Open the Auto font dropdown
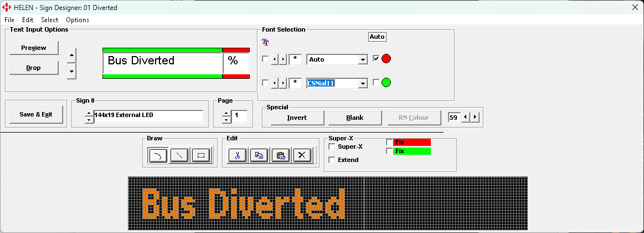Screen dimensions: 644x233 coord(363,60)
